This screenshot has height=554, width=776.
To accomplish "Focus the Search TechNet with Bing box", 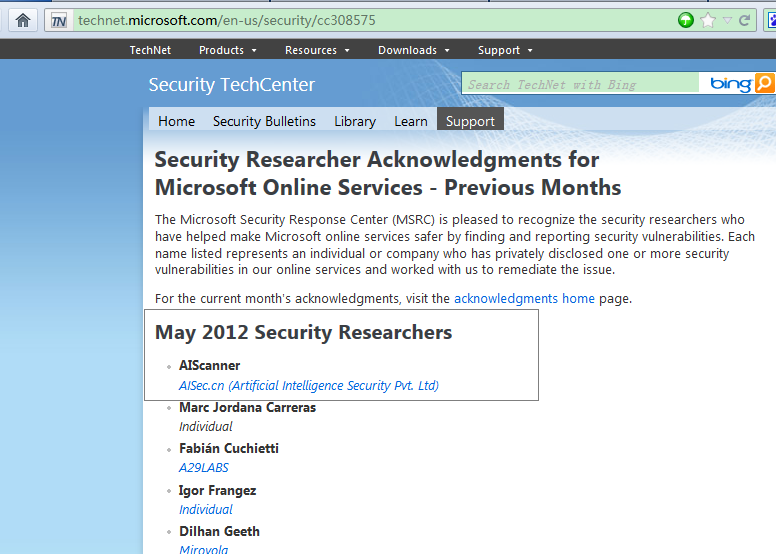I will [580, 83].
